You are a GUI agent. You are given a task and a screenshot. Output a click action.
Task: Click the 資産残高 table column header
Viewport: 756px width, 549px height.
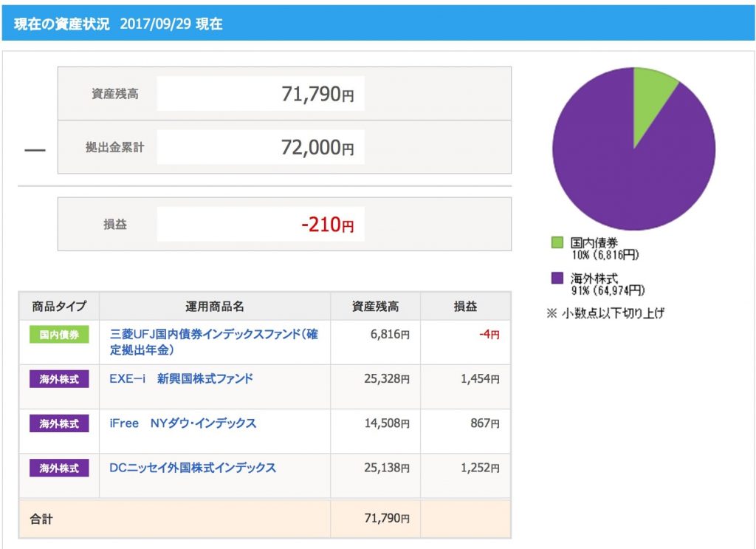[x=375, y=307]
